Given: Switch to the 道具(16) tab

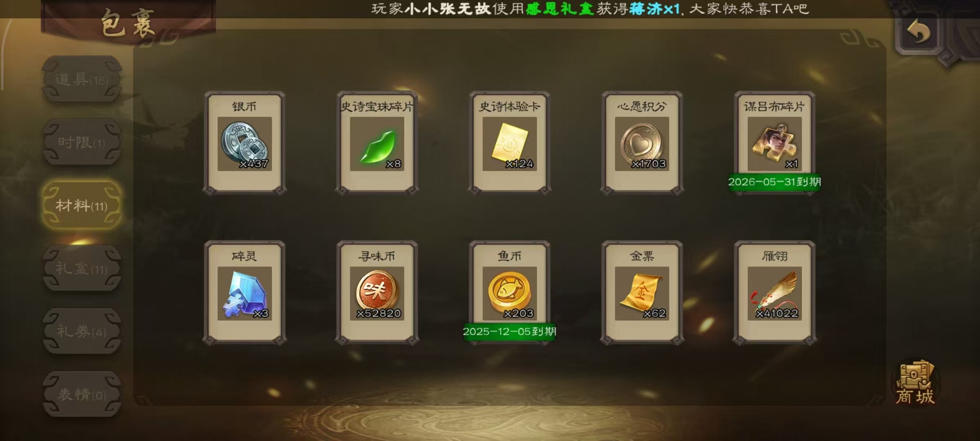Looking at the screenshot, I should (82, 79).
